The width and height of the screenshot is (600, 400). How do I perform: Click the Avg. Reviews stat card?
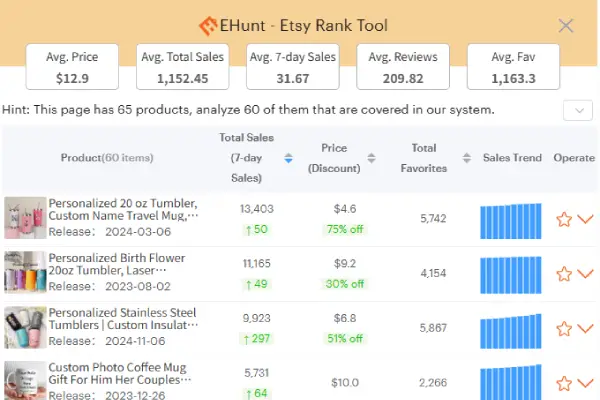[403, 67]
